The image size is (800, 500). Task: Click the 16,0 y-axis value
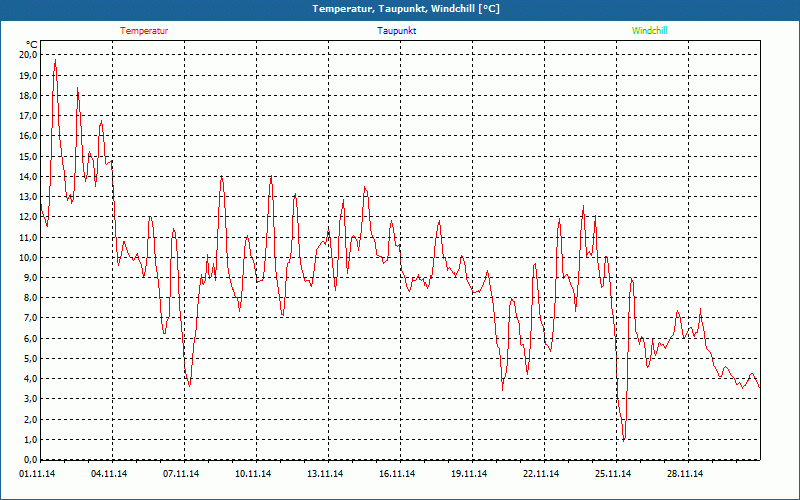tap(28, 136)
